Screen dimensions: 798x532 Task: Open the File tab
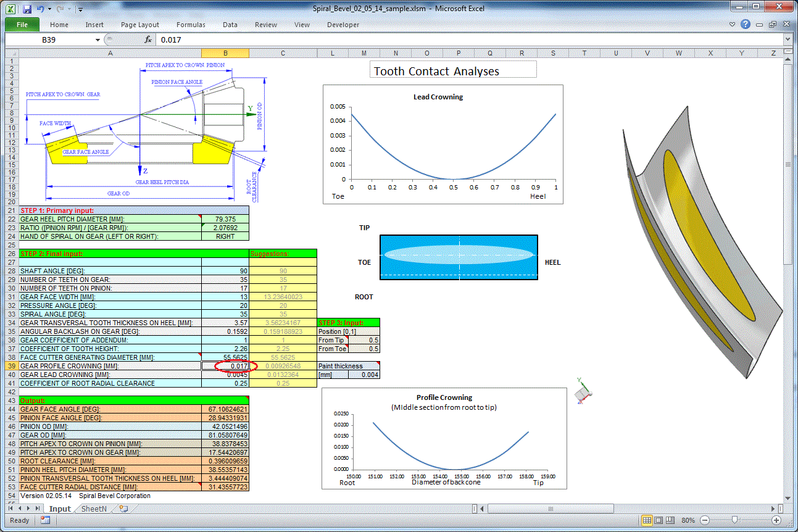22,25
